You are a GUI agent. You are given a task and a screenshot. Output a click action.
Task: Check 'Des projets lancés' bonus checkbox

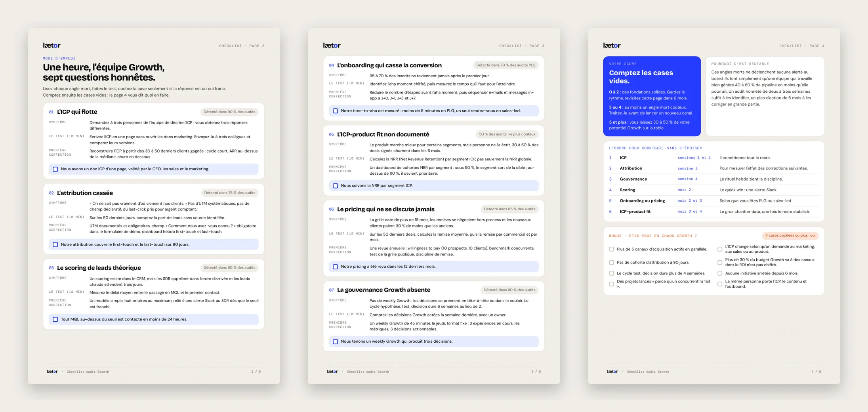pos(612,284)
